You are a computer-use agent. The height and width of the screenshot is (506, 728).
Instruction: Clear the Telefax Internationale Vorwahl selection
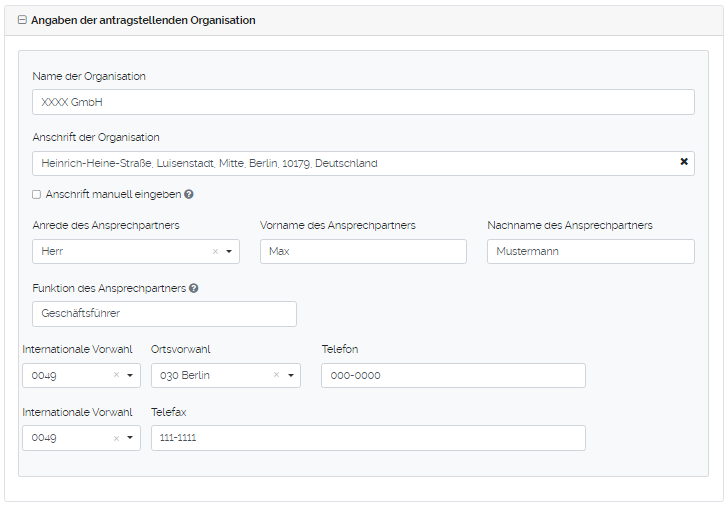pyautogui.click(x=116, y=439)
